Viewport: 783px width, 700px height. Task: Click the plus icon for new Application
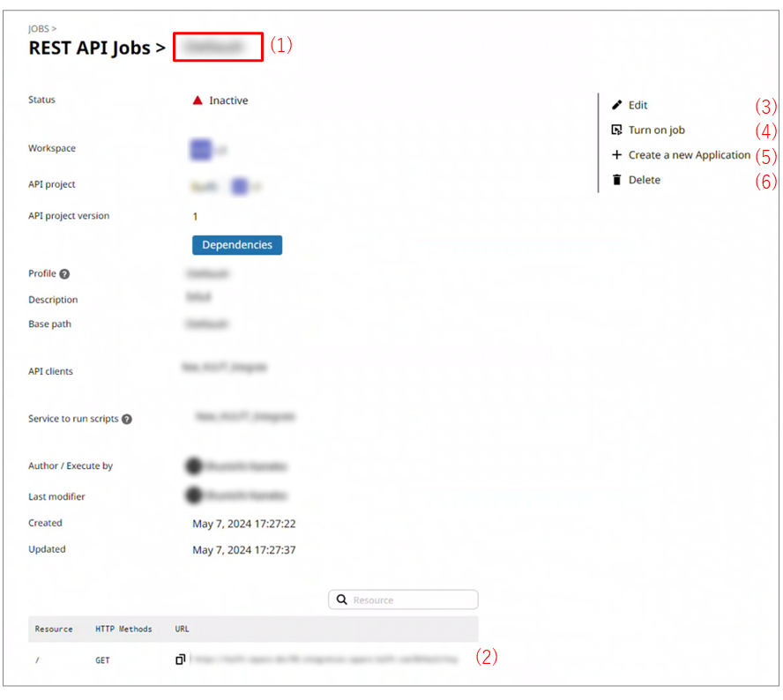617,155
